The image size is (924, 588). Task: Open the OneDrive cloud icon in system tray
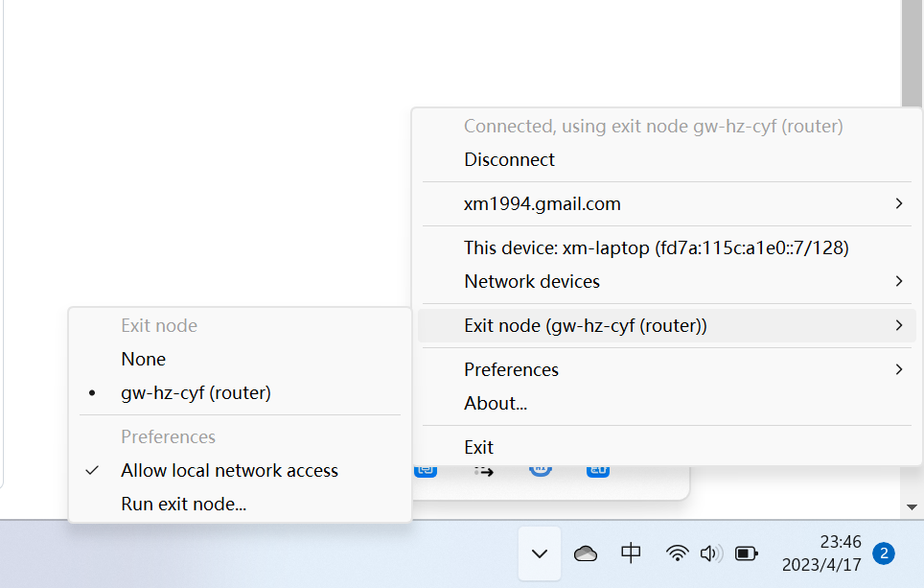point(586,553)
